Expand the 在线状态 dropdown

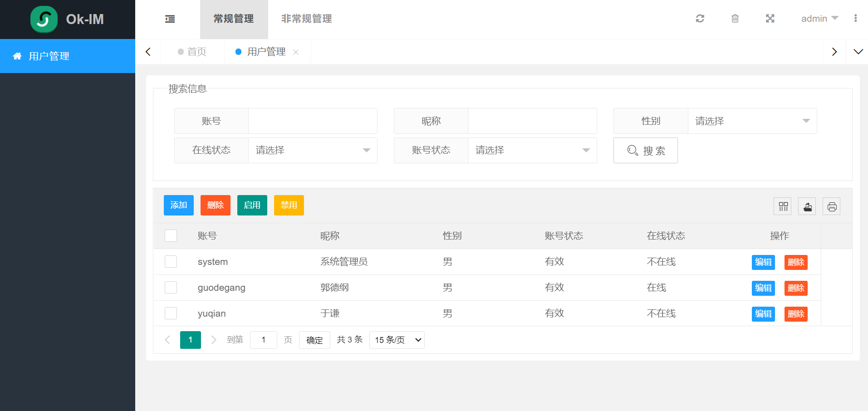(x=313, y=150)
